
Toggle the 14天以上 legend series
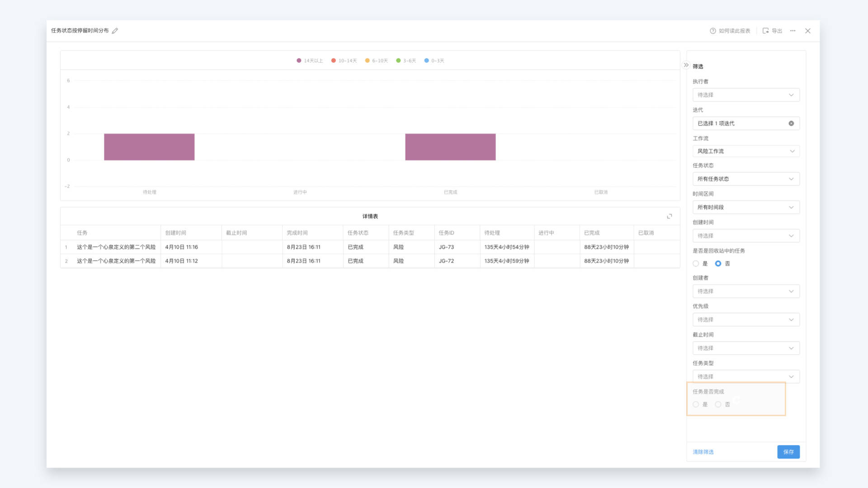click(x=310, y=61)
